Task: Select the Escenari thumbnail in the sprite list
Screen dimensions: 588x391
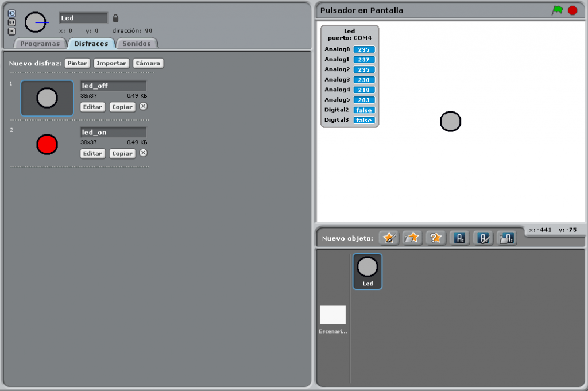Action: pyautogui.click(x=333, y=314)
